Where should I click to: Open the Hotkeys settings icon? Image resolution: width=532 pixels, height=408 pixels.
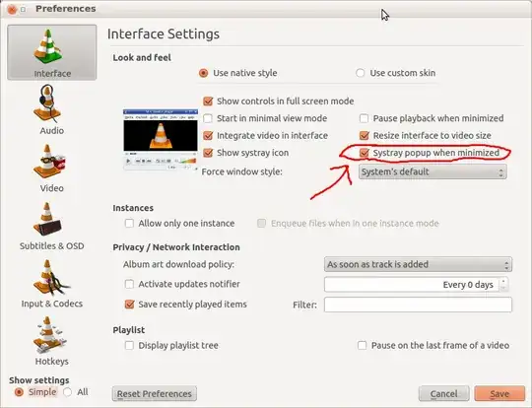(x=48, y=335)
